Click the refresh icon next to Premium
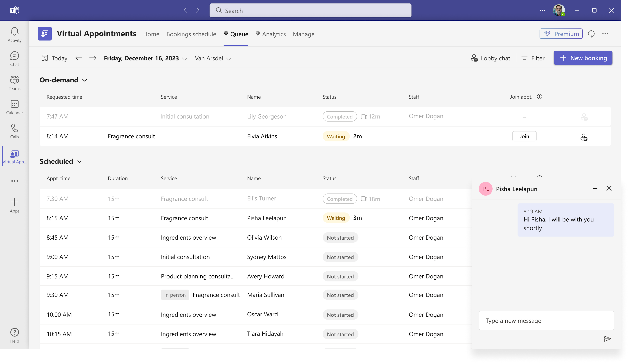Viewport: 629px width, 364px height. pyautogui.click(x=591, y=34)
